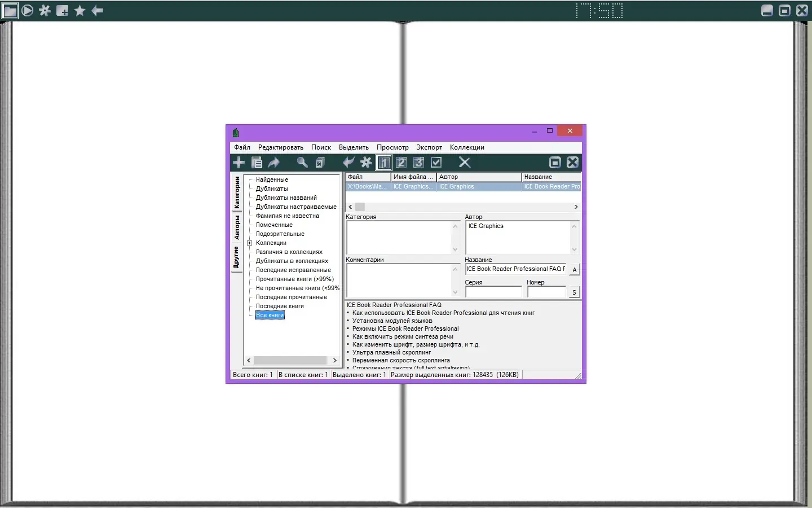Click the clock display in the top bar
The image size is (812, 508).
click(599, 11)
